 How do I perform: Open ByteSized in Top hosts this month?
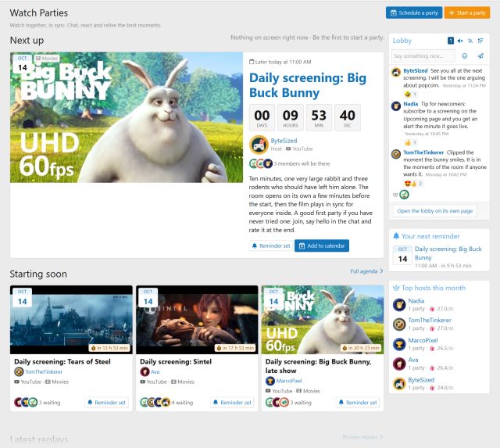[421, 380]
